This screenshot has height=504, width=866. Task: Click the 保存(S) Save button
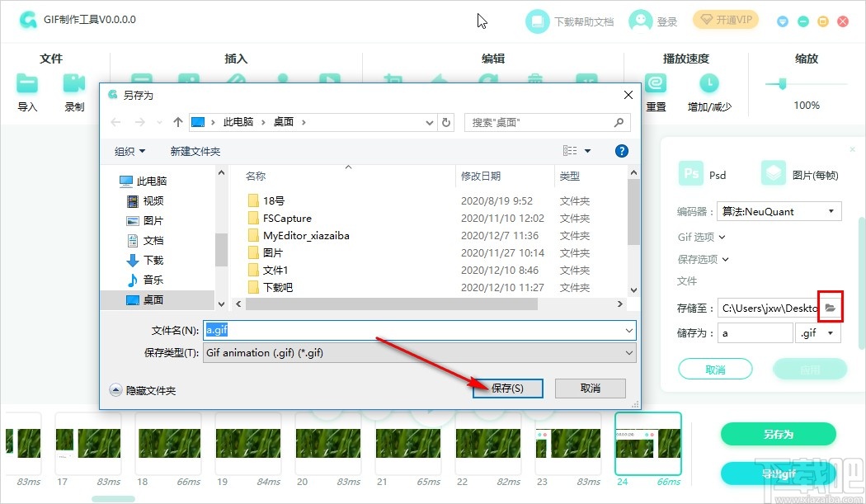pyautogui.click(x=507, y=388)
